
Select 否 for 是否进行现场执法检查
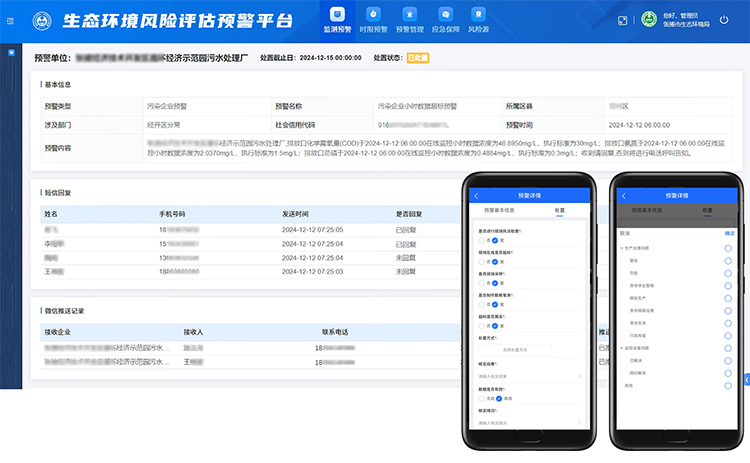pyautogui.click(x=481, y=241)
